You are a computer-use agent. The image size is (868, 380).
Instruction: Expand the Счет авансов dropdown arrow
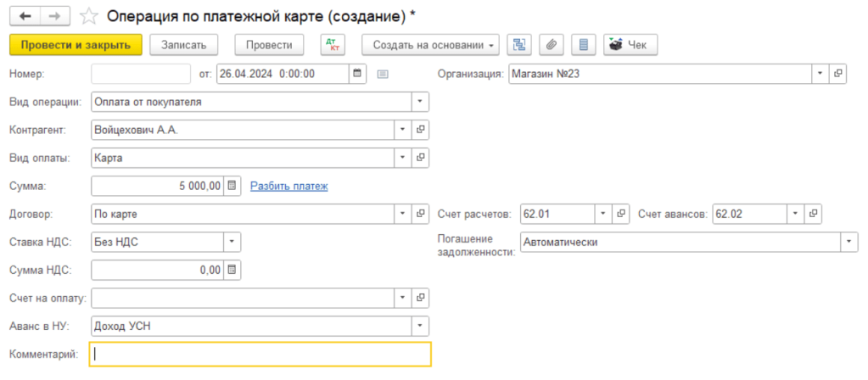[x=796, y=214]
